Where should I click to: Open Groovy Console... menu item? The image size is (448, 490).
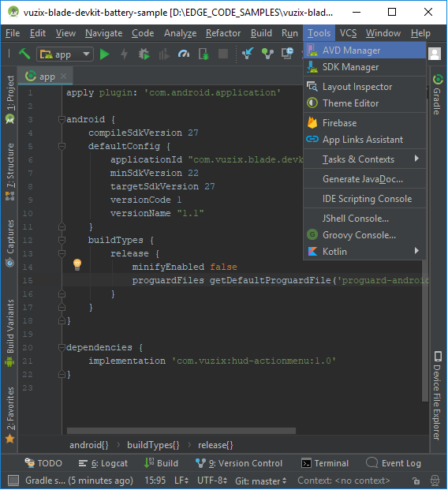[x=364, y=235]
